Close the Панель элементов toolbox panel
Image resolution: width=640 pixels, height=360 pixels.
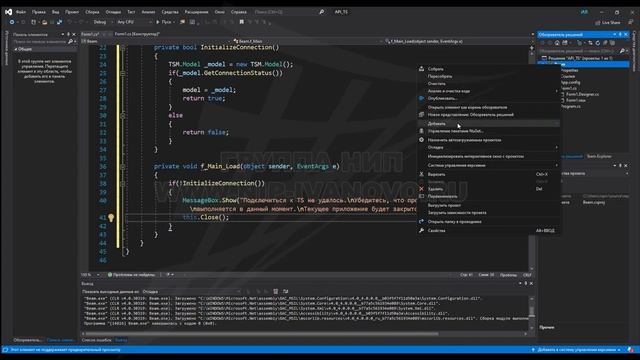pyautogui.click(x=74, y=35)
